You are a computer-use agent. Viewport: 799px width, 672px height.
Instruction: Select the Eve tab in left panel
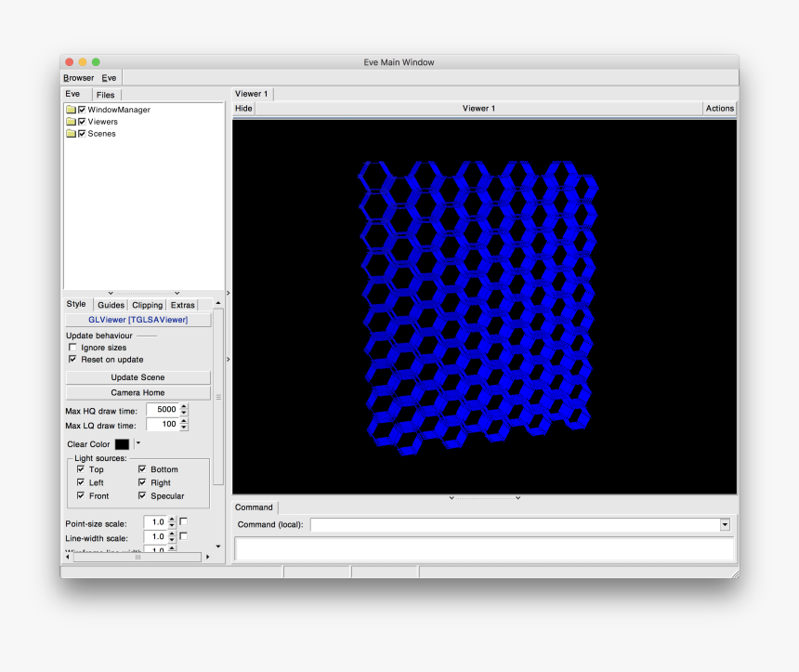coord(72,94)
